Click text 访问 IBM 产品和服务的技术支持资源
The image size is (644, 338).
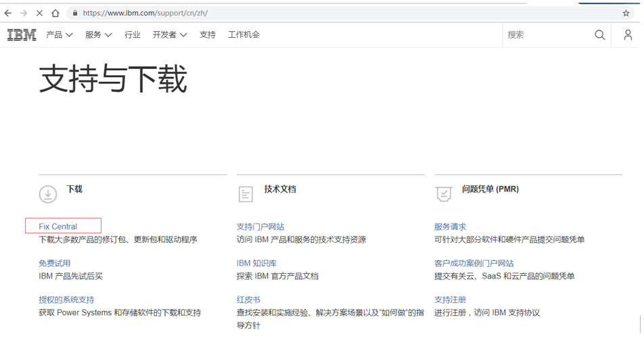[301, 239]
